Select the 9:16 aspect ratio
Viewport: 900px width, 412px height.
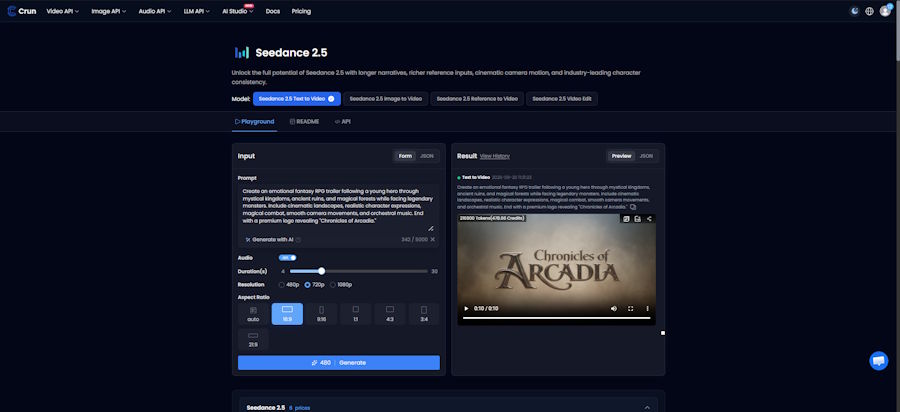pyautogui.click(x=321, y=314)
